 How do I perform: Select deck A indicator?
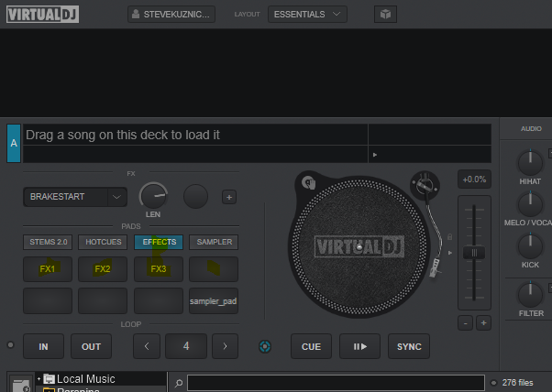coord(14,143)
